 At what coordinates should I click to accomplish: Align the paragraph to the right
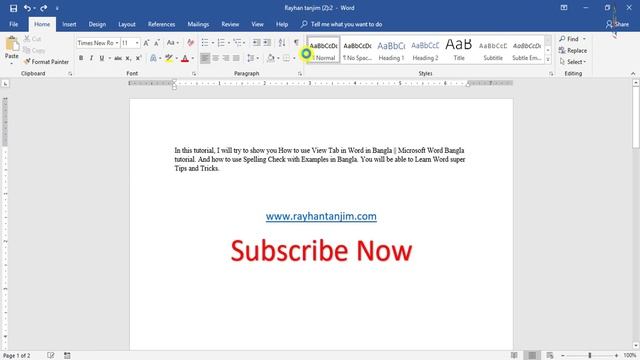[x=226, y=58]
